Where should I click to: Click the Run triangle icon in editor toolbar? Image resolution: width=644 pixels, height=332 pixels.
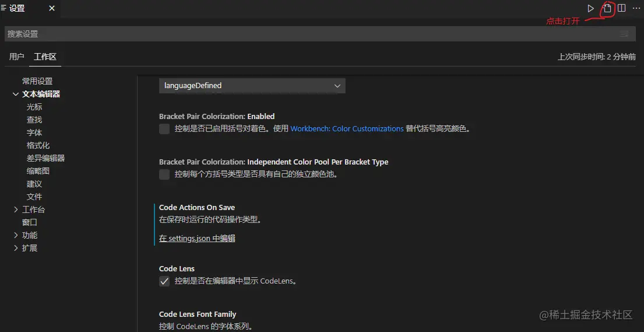590,8
